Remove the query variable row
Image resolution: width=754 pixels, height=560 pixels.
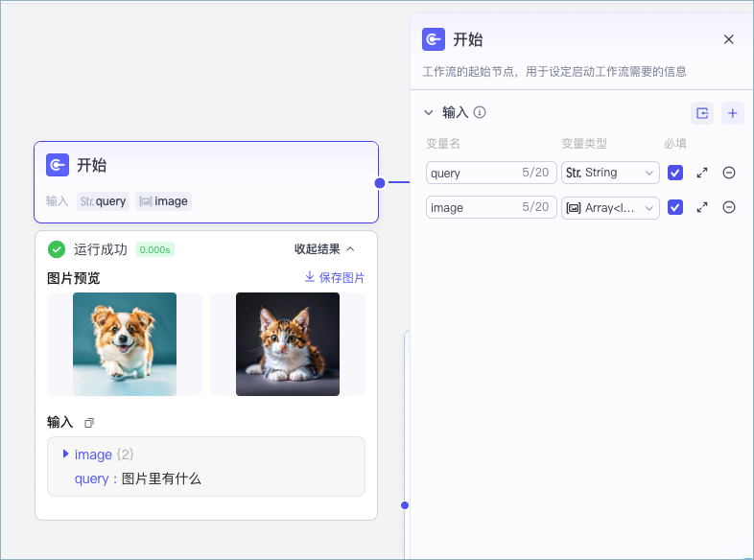[x=729, y=173]
